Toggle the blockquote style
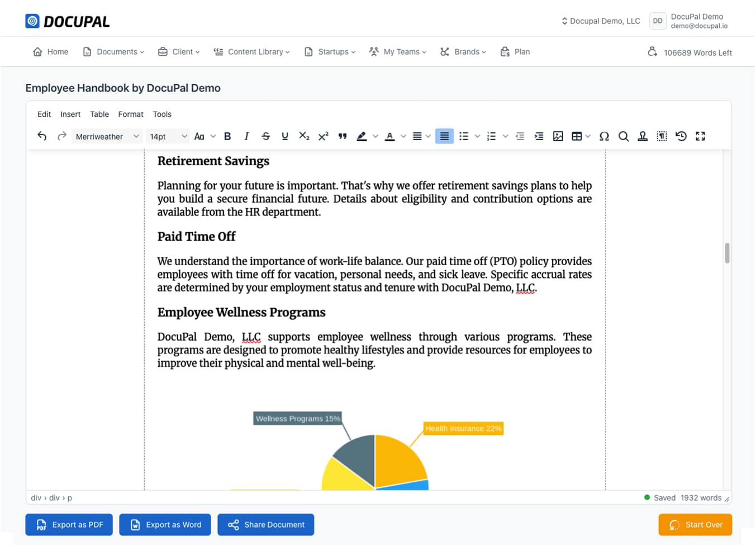The height and width of the screenshot is (546, 756). (343, 136)
